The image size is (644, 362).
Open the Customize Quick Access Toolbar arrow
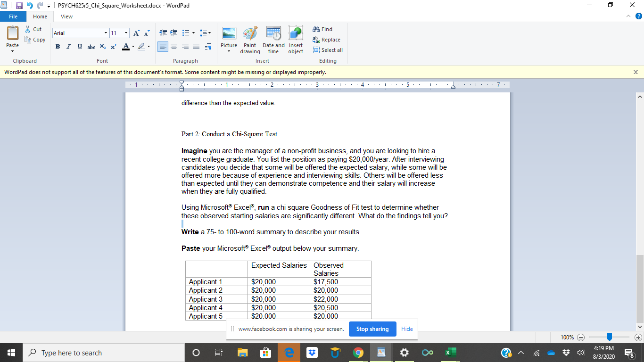coord(49,6)
